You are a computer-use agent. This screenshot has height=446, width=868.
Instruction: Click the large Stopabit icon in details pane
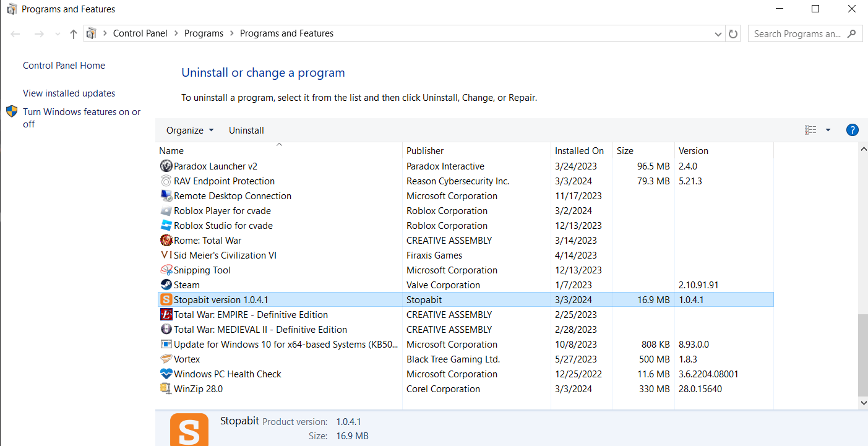(x=189, y=429)
